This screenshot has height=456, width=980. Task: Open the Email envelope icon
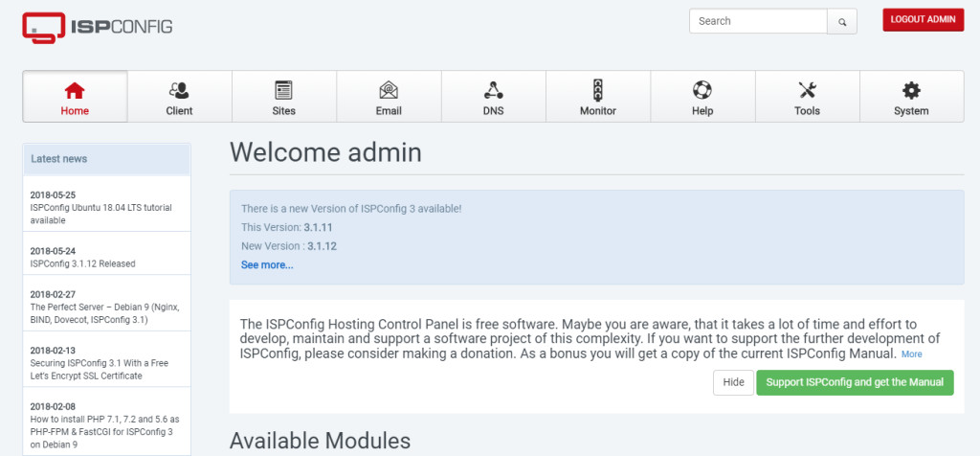click(389, 90)
